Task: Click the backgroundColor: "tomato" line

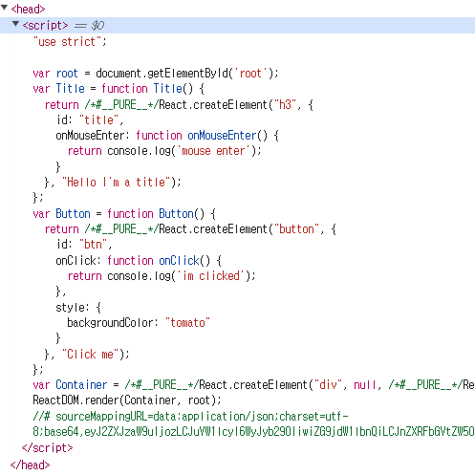Action: (x=139, y=323)
